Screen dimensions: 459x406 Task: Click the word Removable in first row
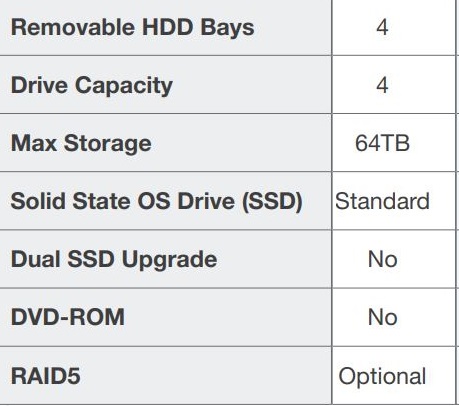[x=73, y=27]
